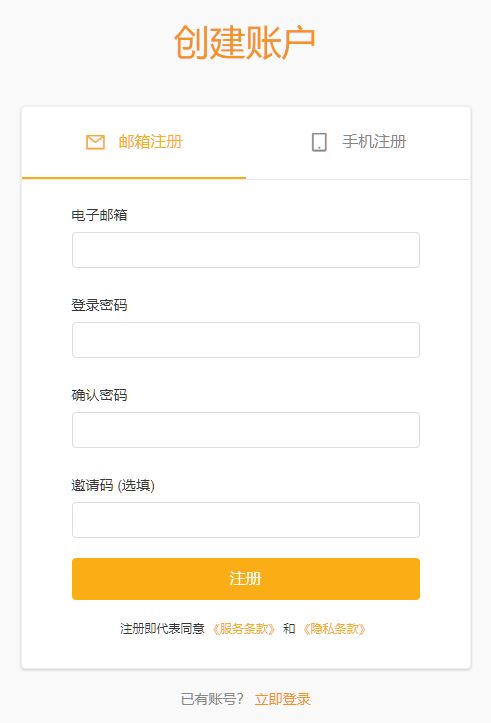This screenshot has height=723, width=491.
Task: Click the 电子邮箱 field label
Action: click(x=99, y=215)
